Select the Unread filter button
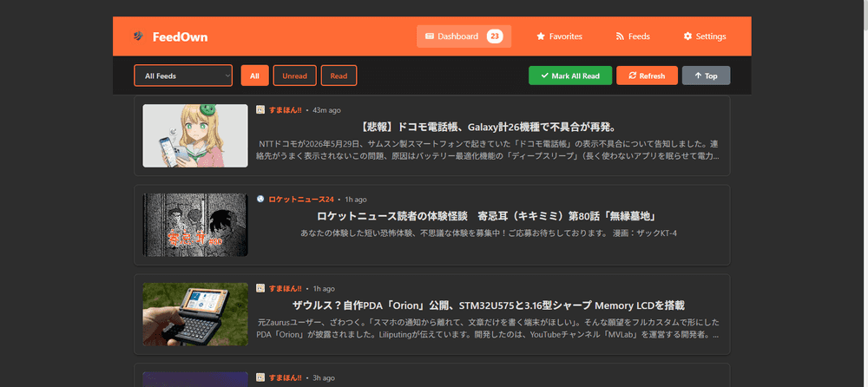Screen dimensions: 868x387 (294, 75)
